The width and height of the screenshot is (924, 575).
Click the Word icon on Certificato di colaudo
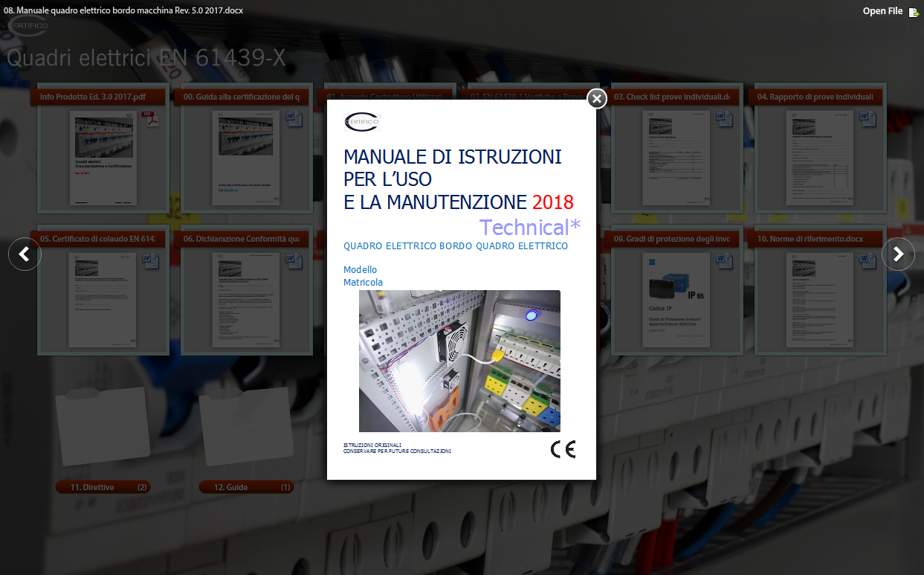click(149, 261)
